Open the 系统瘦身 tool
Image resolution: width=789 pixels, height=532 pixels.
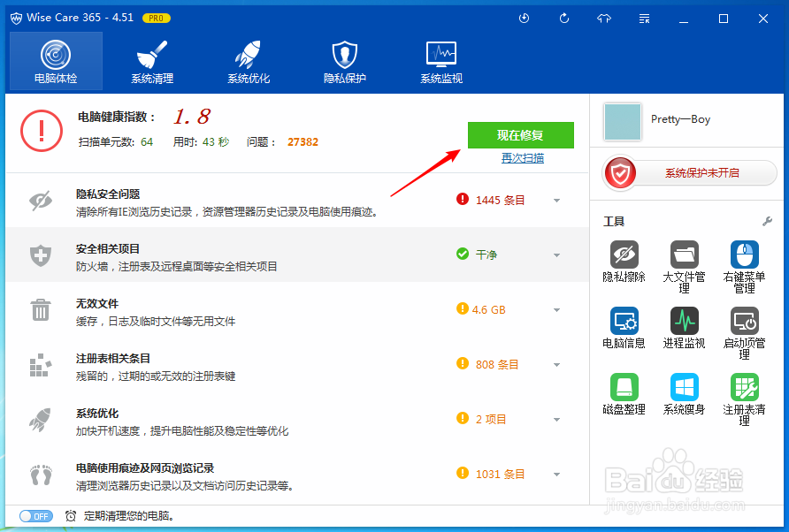tap(685, 394)
